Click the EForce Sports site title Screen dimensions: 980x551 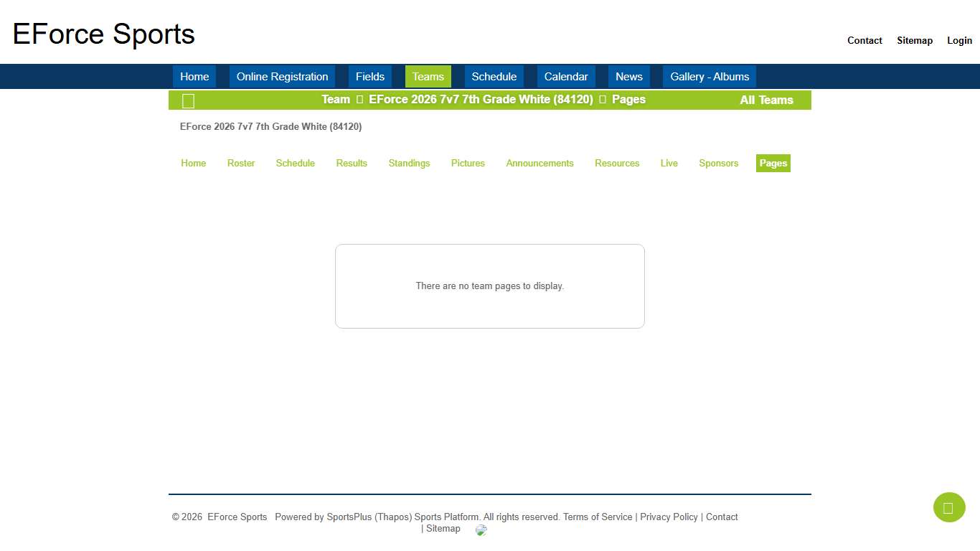click(x=104, y=34)
